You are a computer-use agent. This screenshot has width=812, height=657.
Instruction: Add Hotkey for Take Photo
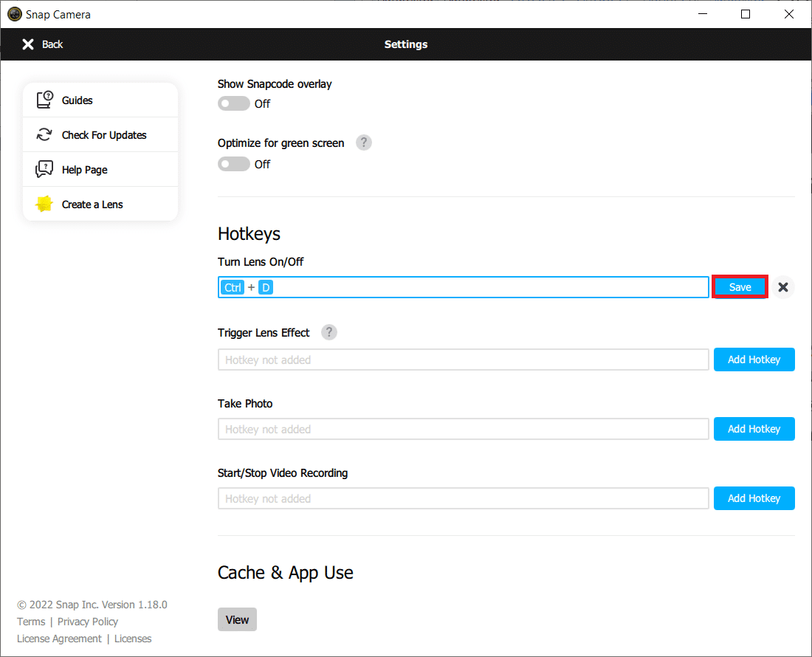point(754,429)
